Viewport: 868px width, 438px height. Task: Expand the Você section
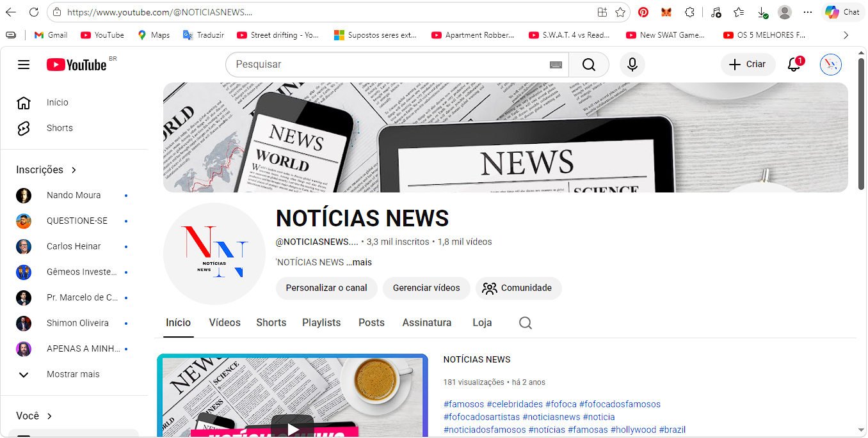tap(34, 416)
